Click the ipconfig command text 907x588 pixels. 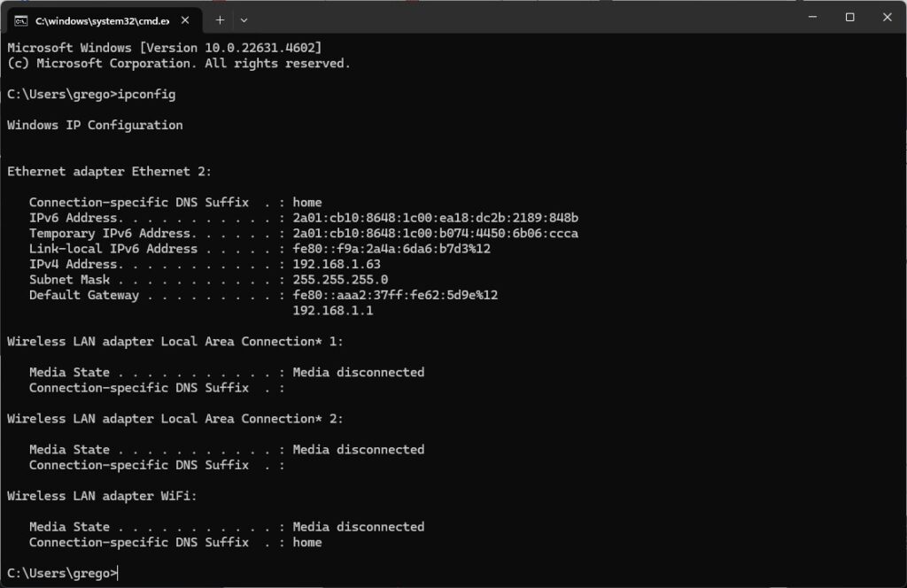click(x=147, y=94)
